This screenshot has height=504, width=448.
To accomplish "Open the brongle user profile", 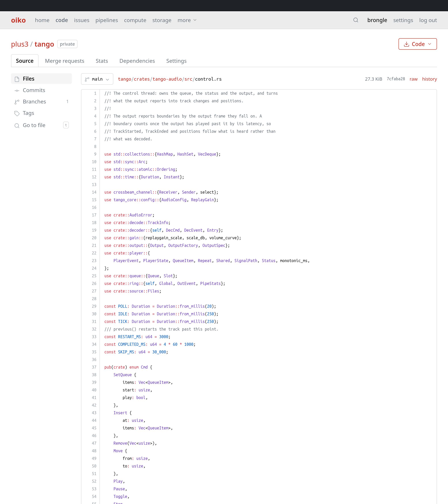I will [x=377, y=20].
